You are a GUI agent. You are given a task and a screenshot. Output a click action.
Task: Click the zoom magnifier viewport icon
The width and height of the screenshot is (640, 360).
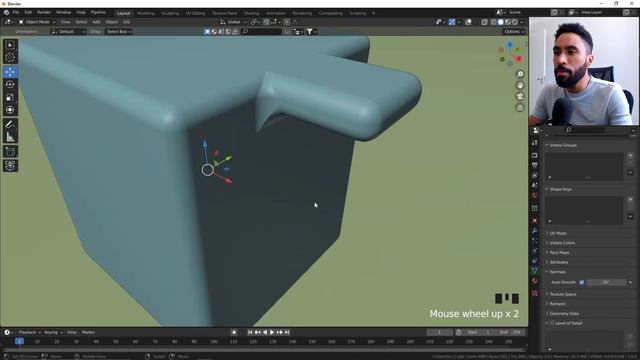point(520,74)
